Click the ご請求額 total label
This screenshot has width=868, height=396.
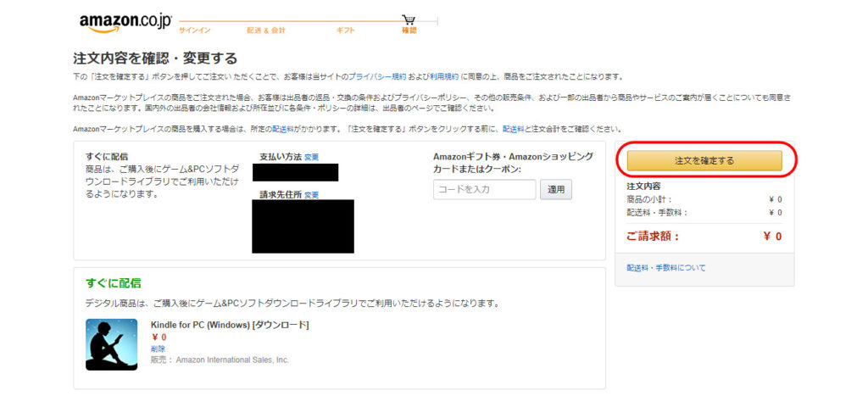pyautogui.click(x=652, y=237)
